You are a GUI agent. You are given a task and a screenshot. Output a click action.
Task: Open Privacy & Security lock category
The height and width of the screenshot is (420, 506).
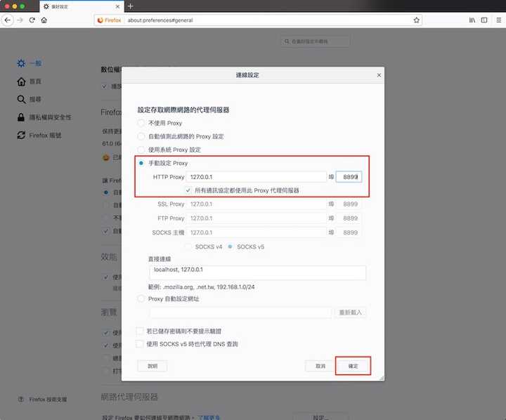click(44, 117)
